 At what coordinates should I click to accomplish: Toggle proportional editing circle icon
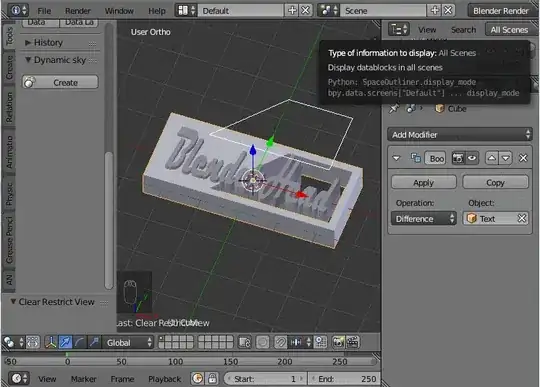263,343
